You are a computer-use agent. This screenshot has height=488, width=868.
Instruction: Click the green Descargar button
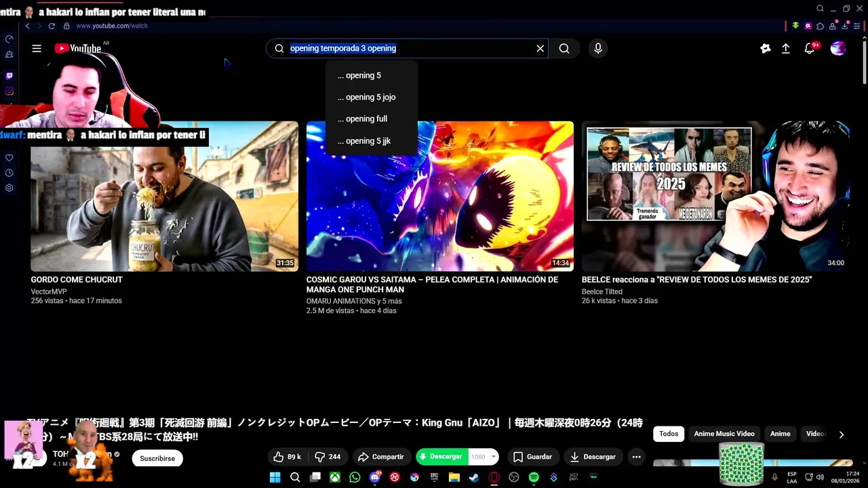click(x=441, y=457)
